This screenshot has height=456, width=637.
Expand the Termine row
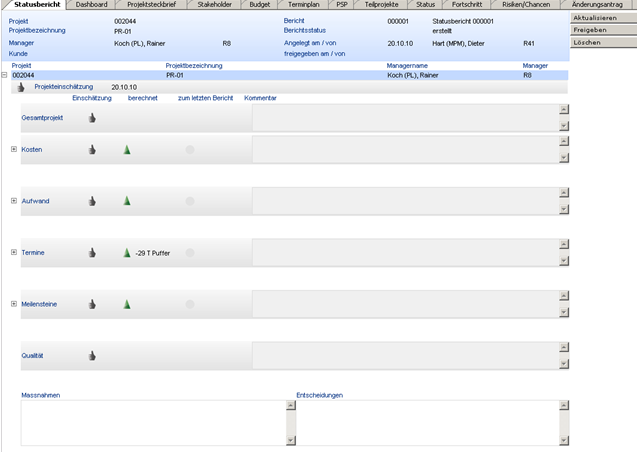[14, 252]
